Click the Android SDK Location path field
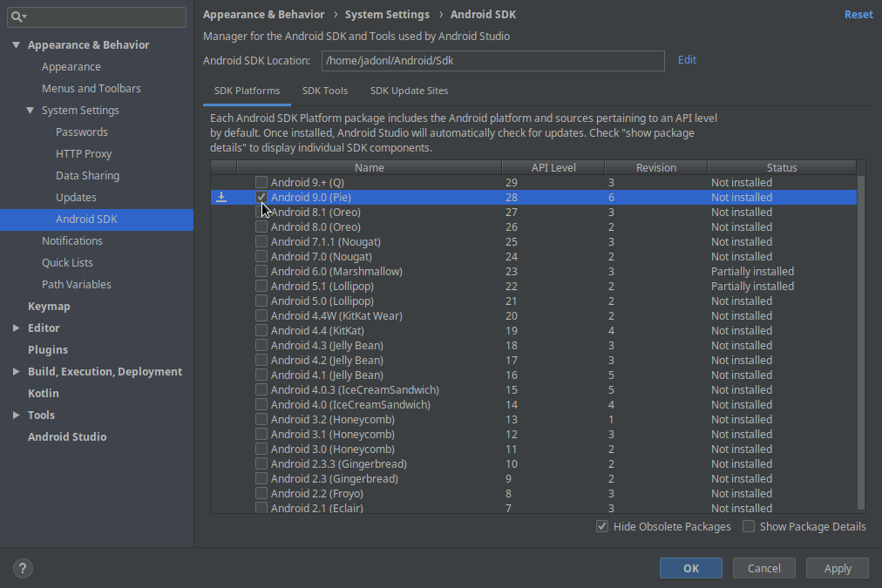The height and width of the screenshot is (588, 882). [492, 60]
